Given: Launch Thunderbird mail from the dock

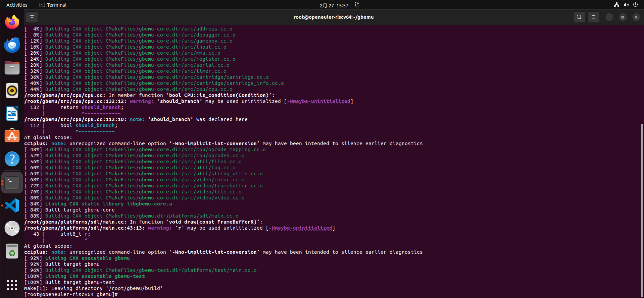Looking at the screenshot, I should (x=12, y=45).
